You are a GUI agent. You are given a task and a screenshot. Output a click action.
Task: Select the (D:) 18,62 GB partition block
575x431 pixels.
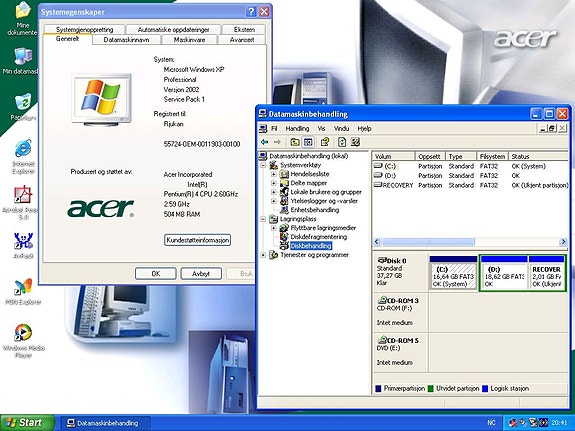point(504,273)
